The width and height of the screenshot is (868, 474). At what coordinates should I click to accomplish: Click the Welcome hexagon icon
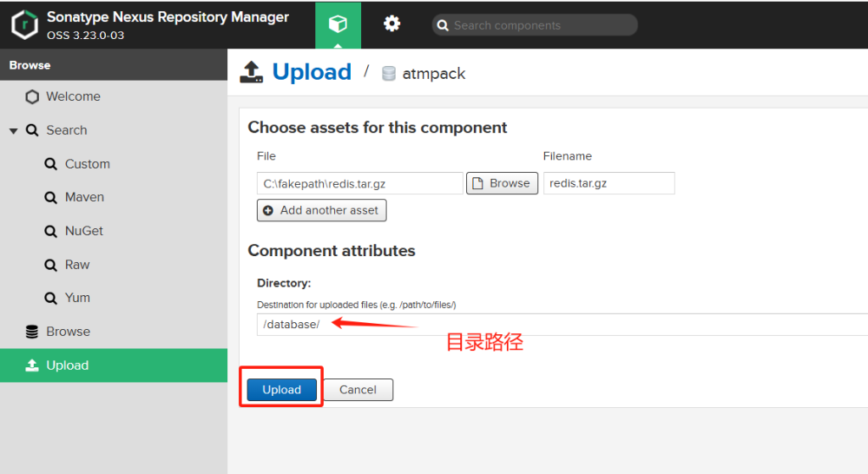32,97
